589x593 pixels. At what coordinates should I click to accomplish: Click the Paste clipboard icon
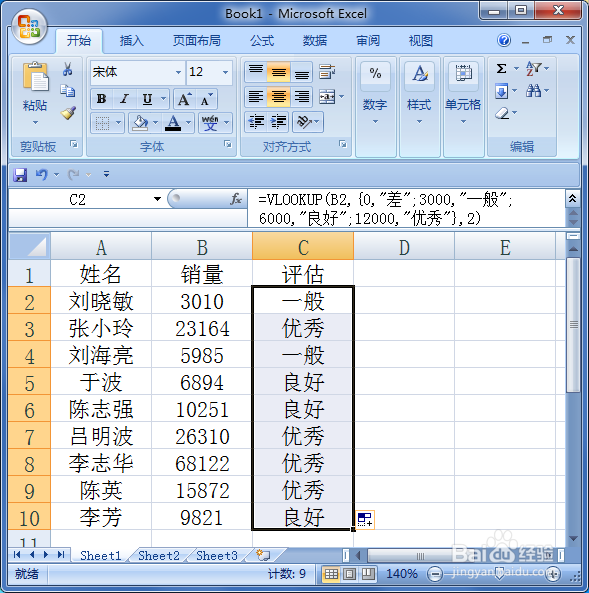36,76
